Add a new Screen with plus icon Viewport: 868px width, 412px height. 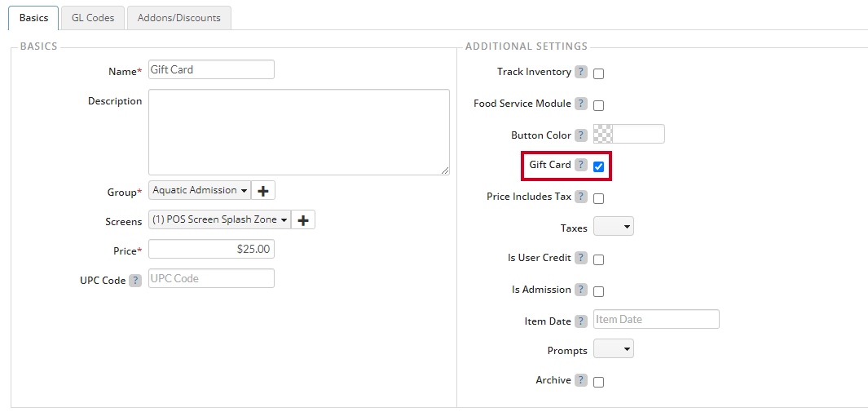[x=303, y=219]
